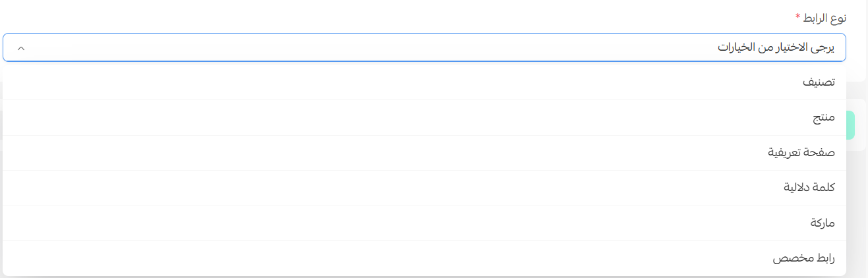Collapse dropdown using the chevron arrow

pyautogui.click(x=21, y=48)
